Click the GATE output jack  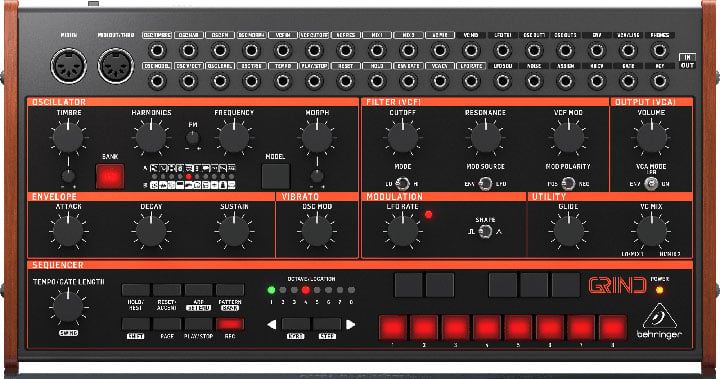[x=628, y=81]
